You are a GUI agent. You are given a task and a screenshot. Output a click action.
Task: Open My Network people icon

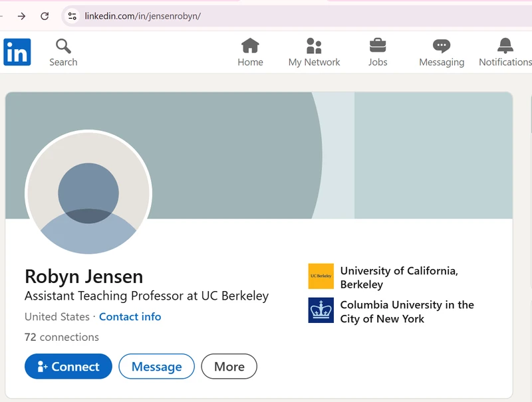[x=314, y=46]
